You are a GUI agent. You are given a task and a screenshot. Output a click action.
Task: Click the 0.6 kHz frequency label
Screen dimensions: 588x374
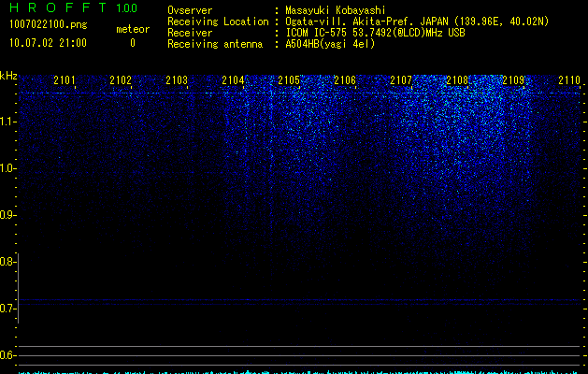point(7,355)
